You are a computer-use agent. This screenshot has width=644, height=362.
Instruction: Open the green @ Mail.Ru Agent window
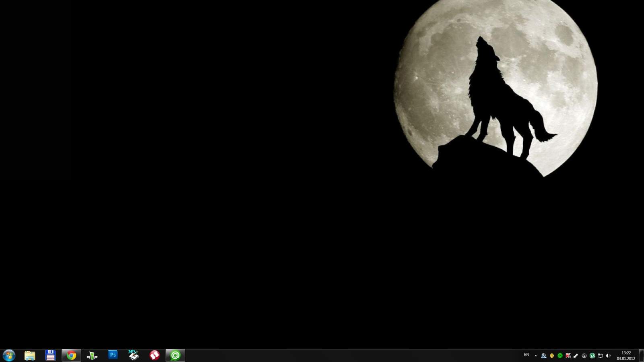click(x=175, y=355)
